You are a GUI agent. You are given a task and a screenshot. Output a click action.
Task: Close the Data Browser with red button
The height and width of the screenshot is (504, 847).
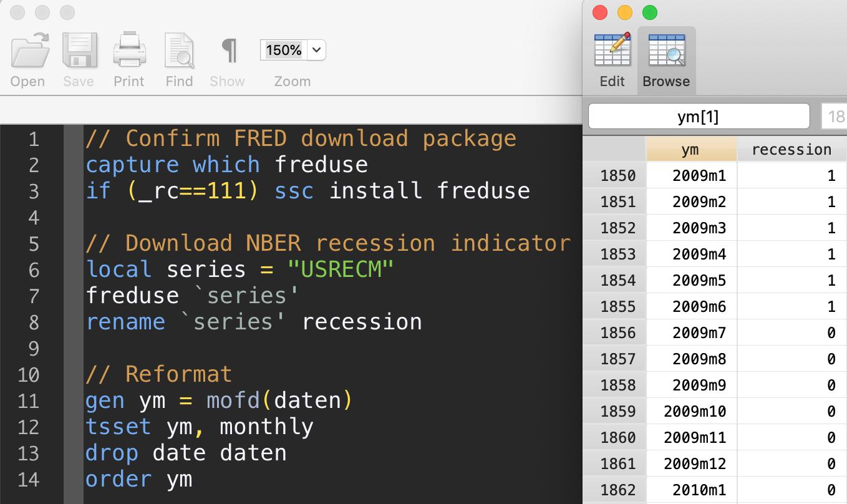599,12
